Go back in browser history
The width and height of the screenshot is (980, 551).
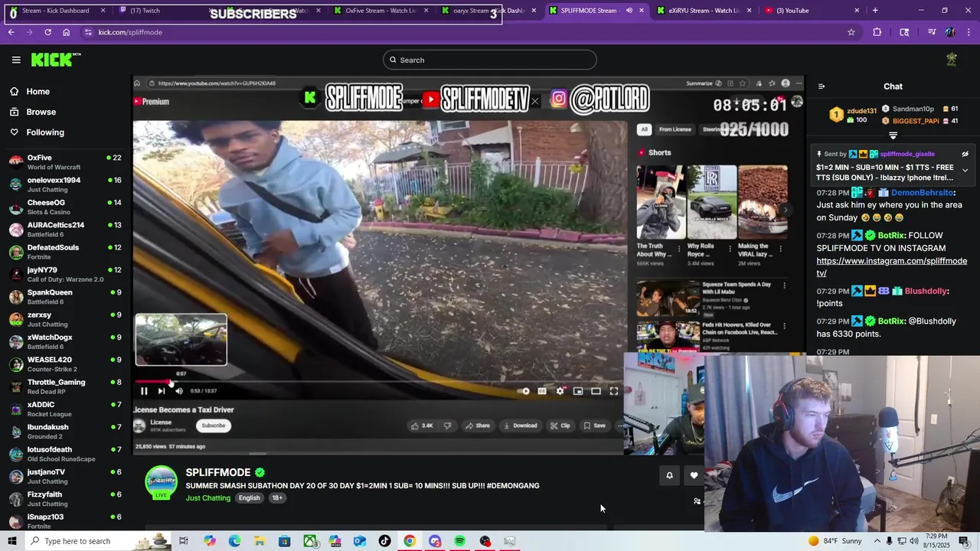[x=11, y=32]
